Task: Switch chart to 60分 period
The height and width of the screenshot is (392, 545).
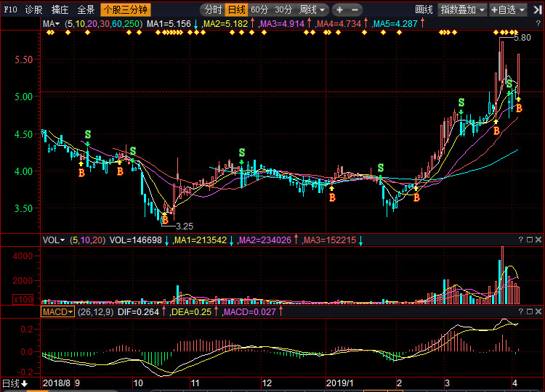Action: pos(259,9)
